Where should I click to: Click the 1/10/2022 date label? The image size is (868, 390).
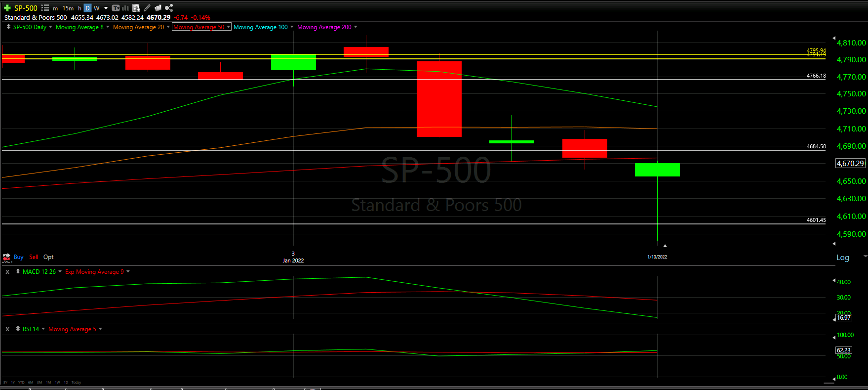coord(657,257)
